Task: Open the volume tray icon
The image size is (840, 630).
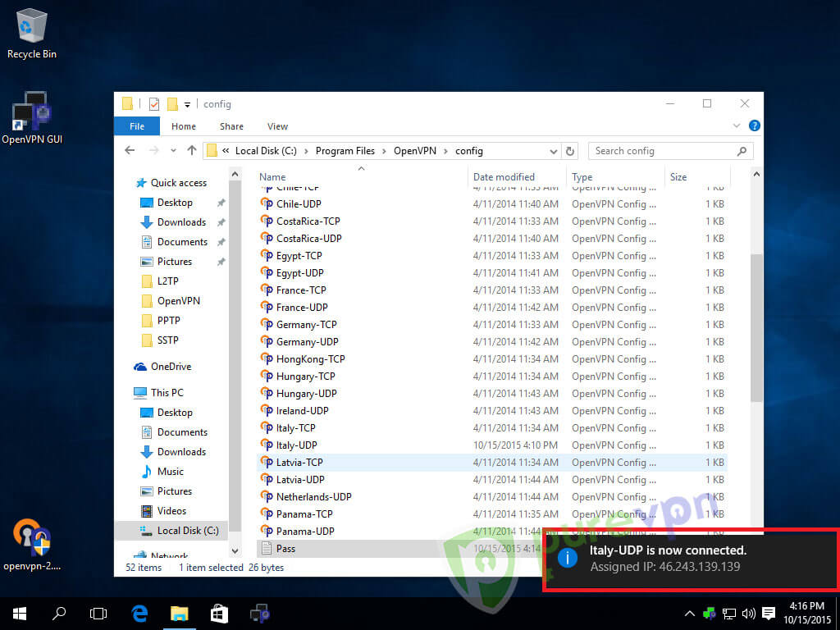Action: click(x=749, y=614)
